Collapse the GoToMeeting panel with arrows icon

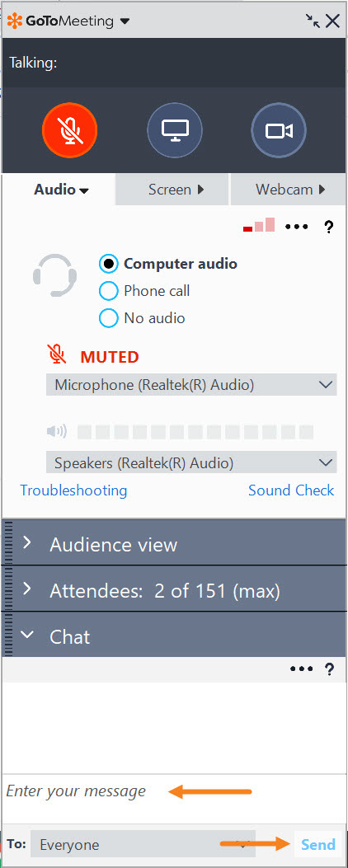[313, 21]
